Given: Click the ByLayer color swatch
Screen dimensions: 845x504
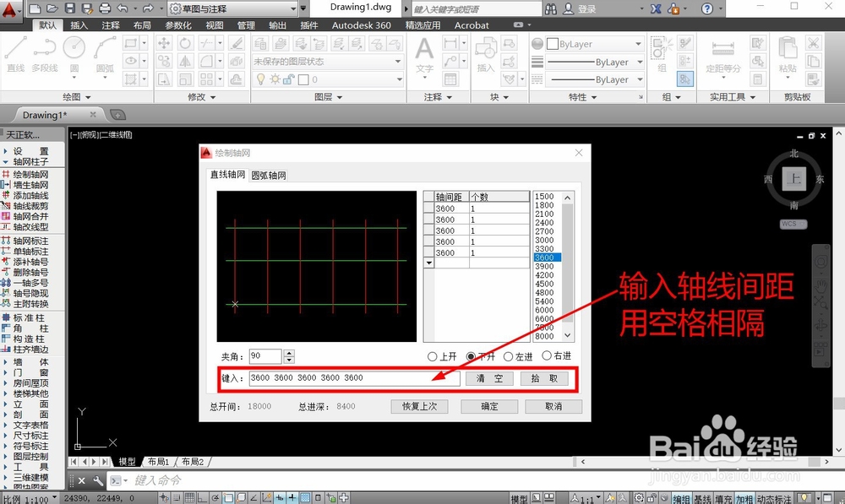Looking at the screenshot, I should tap(553, 44).
